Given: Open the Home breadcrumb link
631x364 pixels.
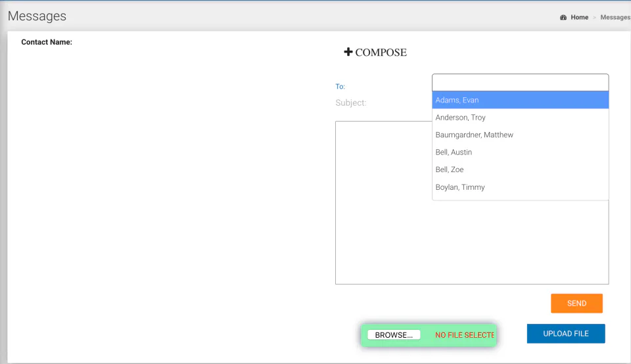Looking at the screenshot, I should pos(579,17).
